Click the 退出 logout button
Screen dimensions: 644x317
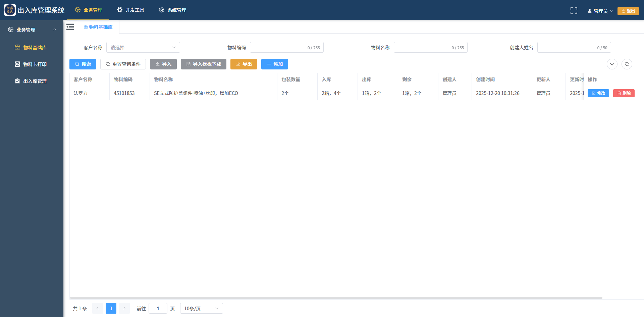628,10
